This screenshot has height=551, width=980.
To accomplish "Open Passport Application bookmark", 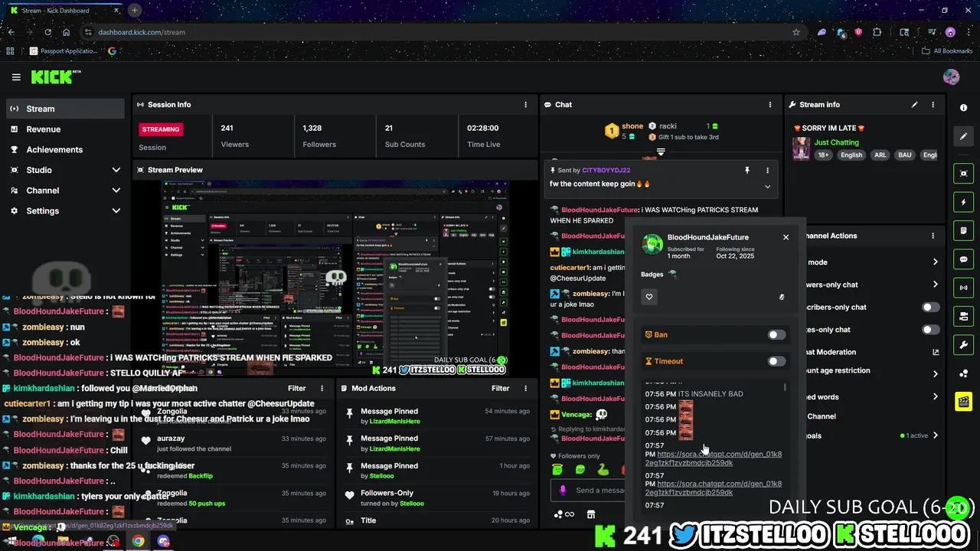I will pyautogui.click(x=64, y=51).
